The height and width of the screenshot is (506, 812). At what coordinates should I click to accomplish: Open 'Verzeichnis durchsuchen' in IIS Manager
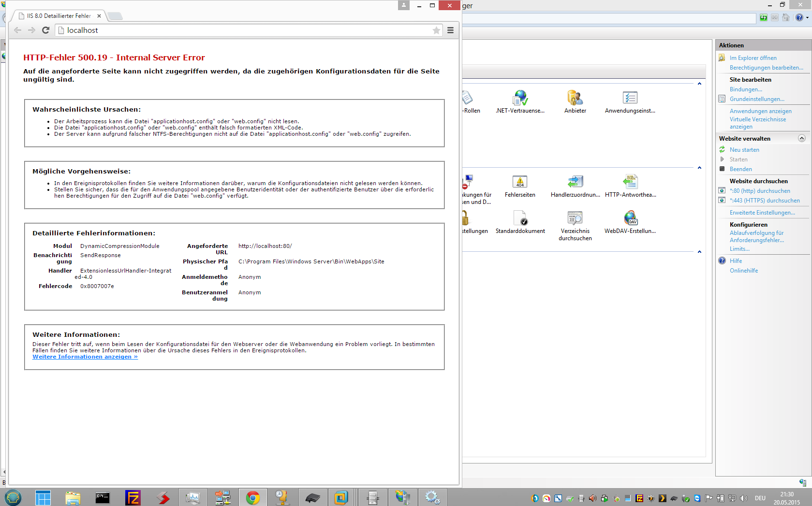click(x=575, y=226)
